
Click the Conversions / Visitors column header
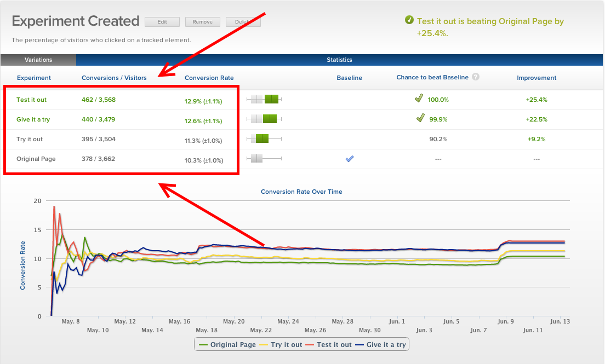coord(114,78)
